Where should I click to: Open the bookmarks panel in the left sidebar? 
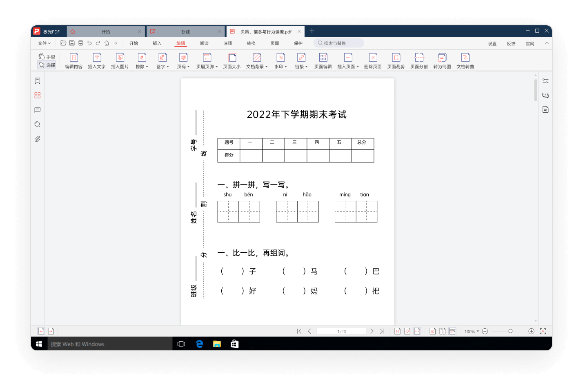click(37, 80)
